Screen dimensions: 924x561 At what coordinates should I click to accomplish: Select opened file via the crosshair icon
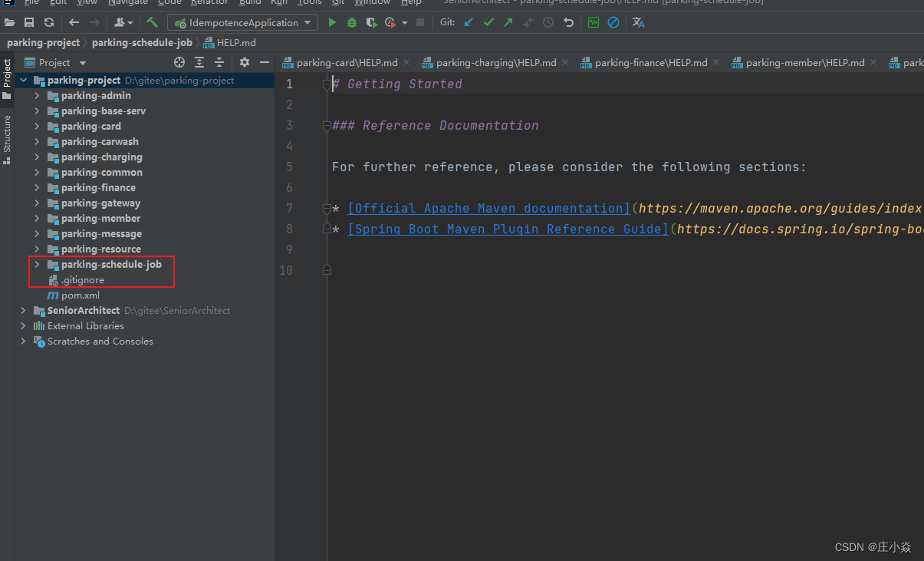[x=179, y=62]
